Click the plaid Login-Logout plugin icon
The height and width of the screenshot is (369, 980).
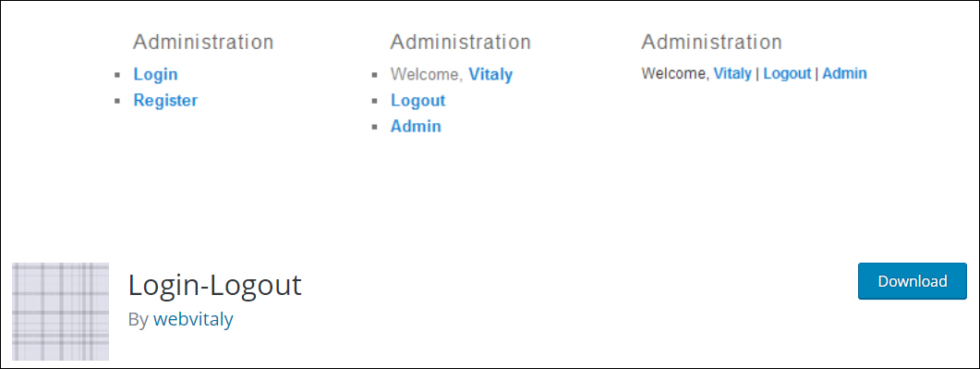point(61,312)
